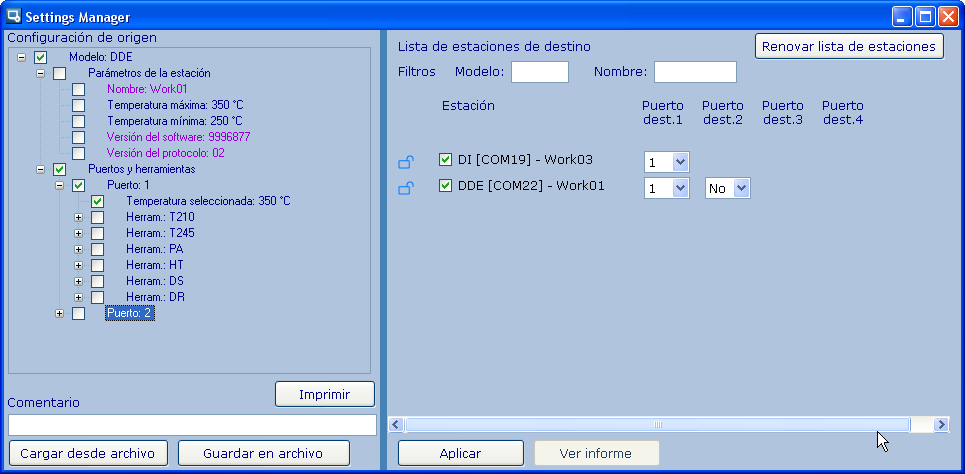The height and width of the screenshot is (474, 965).
Task: Expand the Herram.: T210 node
Action: (79, 217)
